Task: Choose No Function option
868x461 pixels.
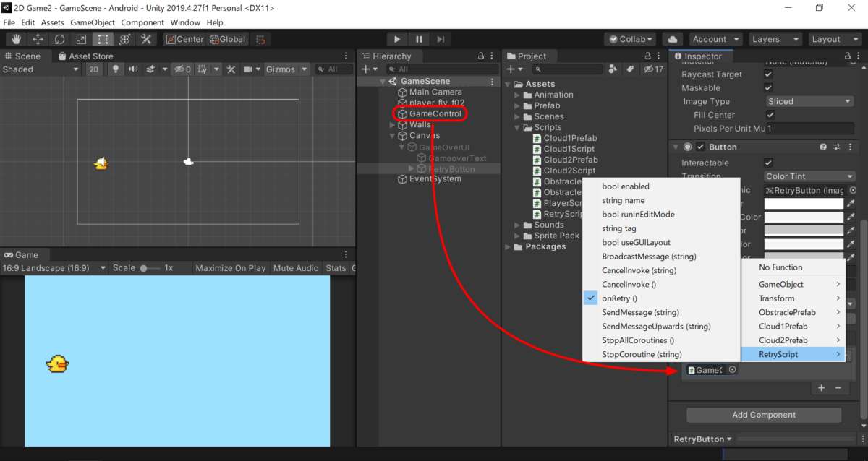Action: (793, 267)
